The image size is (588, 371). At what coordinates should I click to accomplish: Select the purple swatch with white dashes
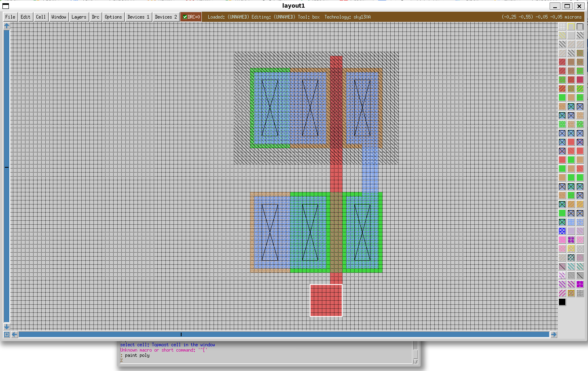[571, 240]
